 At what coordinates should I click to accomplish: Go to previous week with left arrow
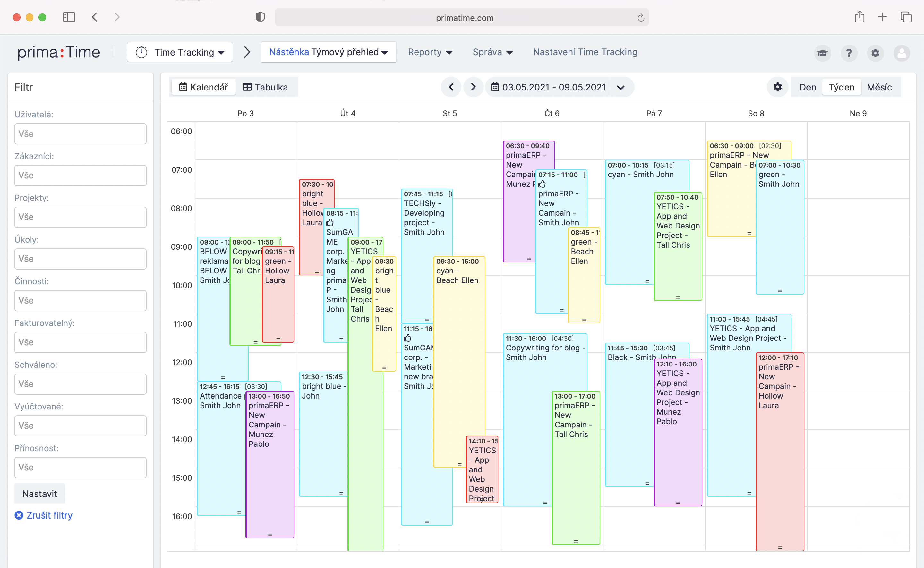pos(451,87)
